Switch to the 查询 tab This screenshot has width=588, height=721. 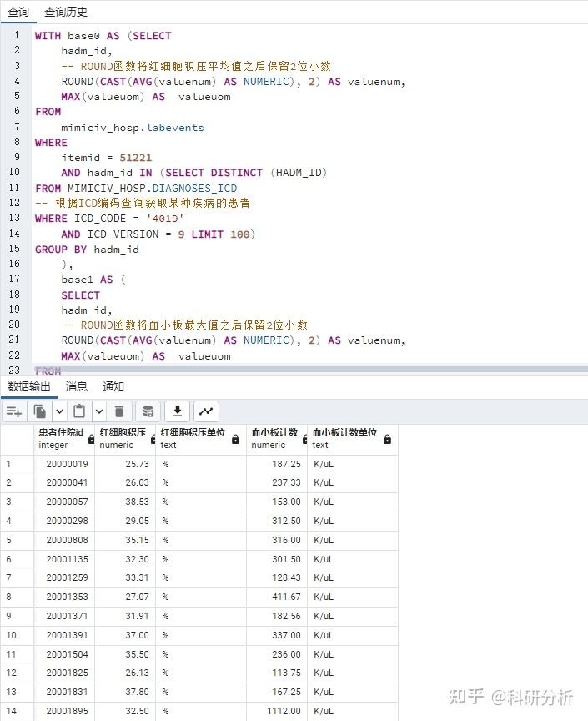(x=18, y=12)
